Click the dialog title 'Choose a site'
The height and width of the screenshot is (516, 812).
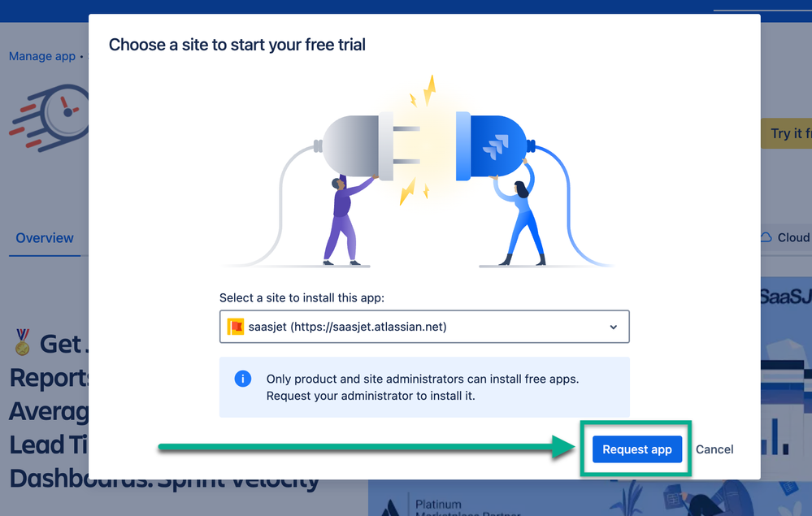click(x=237, y=45)
